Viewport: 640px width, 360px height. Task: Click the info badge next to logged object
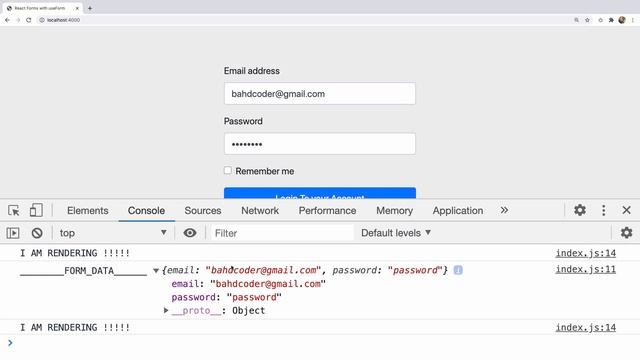pos(458,270)
